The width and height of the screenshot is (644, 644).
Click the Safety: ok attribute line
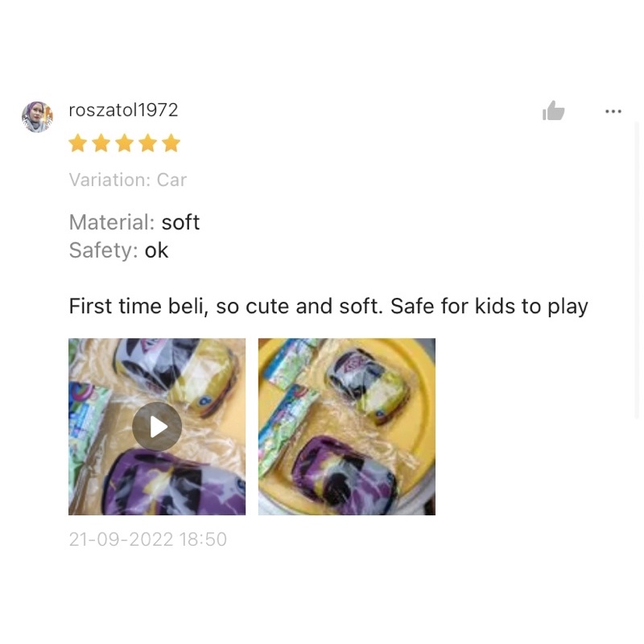pos(118,250)
